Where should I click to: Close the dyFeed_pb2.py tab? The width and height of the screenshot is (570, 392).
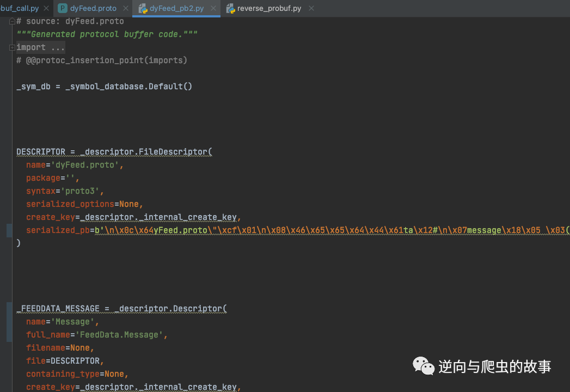click(x=213, y=8)
